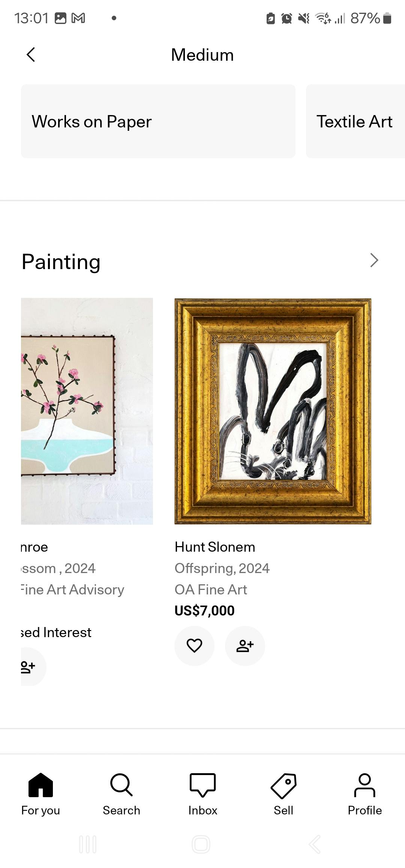The width and height of the screenshot is (405, 868).
Task: Tap the OA Fine Art gallery name
Action: coord(211,590)
